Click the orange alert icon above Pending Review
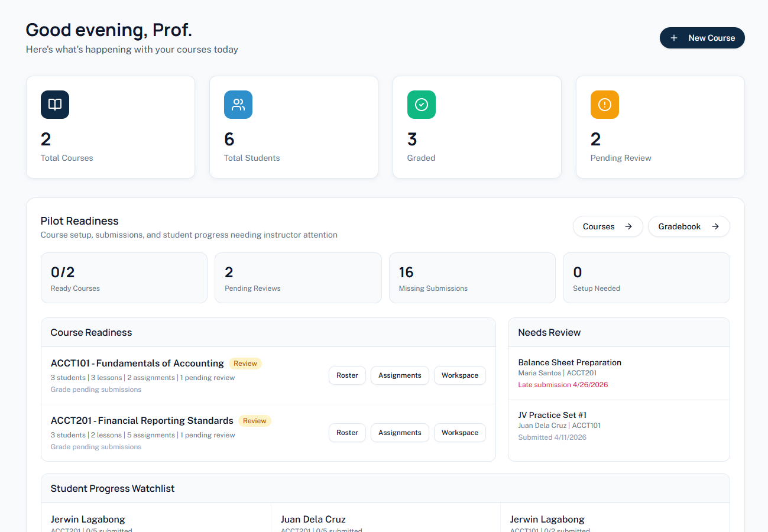 [605, 105]
